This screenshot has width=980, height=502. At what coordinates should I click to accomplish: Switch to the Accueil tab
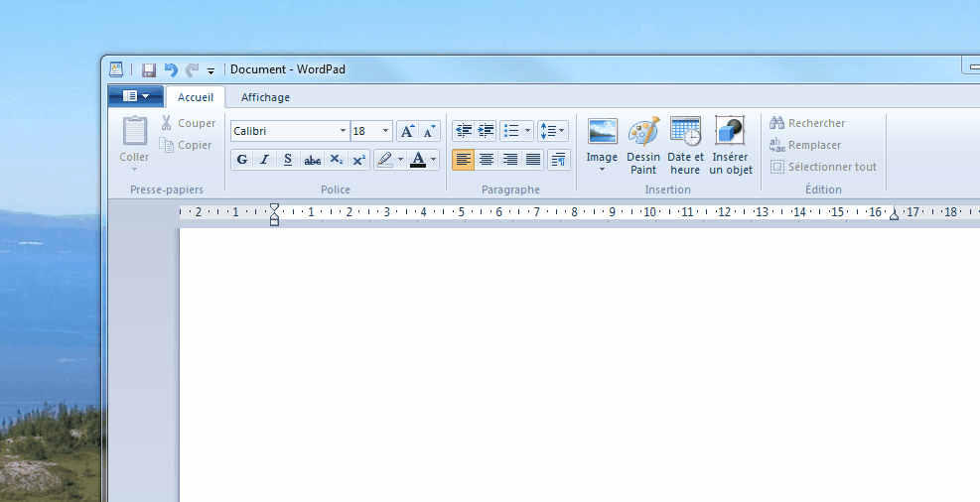(x=196, y=97)
